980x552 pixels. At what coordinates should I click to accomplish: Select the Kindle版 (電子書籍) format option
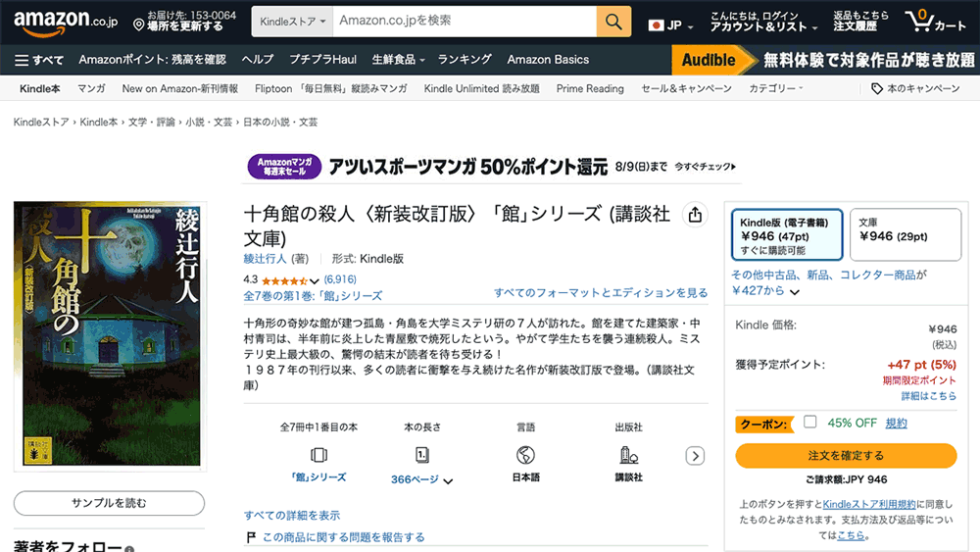(x=787, y=234)
